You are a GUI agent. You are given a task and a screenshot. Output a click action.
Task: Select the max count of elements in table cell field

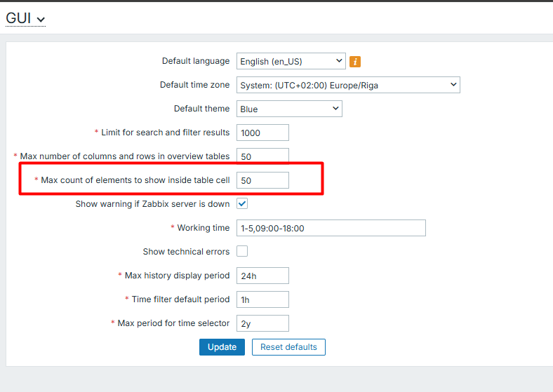click(262, 180)
